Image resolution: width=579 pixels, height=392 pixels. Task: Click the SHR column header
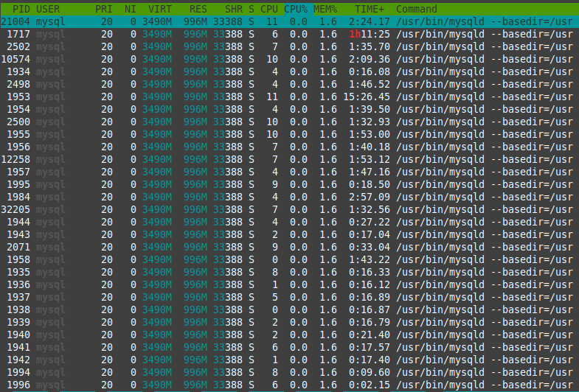[x=234, y=9]
